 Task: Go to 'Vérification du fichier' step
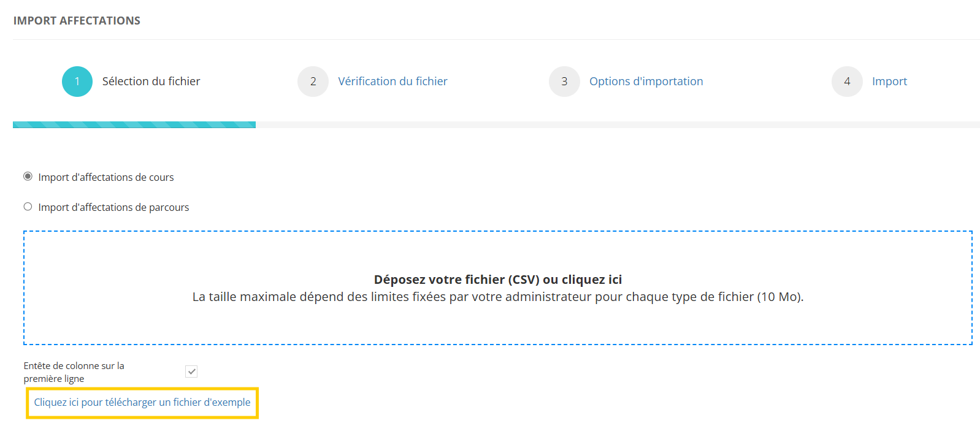392,82
